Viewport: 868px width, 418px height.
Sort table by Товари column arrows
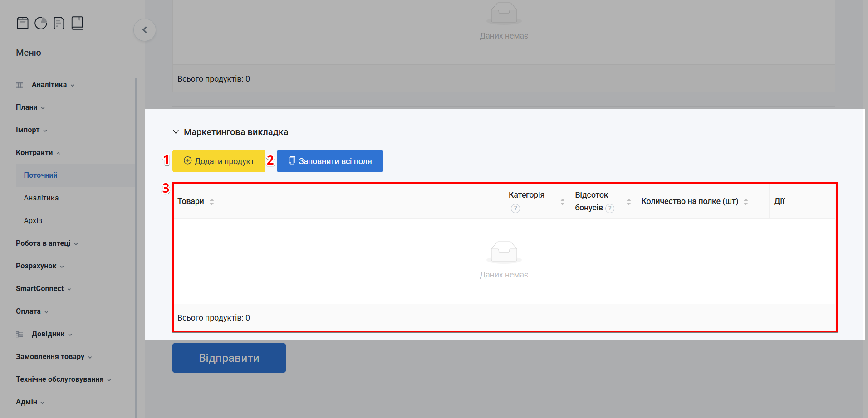pos(212,202)
